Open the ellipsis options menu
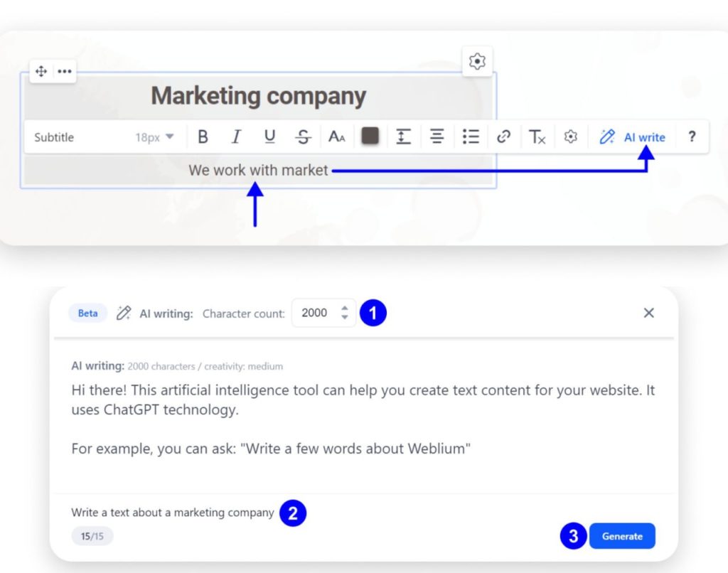 pos(64,71)
